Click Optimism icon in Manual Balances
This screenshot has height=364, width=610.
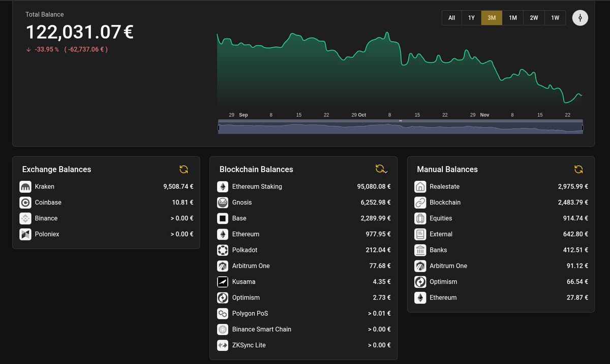click(x=420, y=282)
